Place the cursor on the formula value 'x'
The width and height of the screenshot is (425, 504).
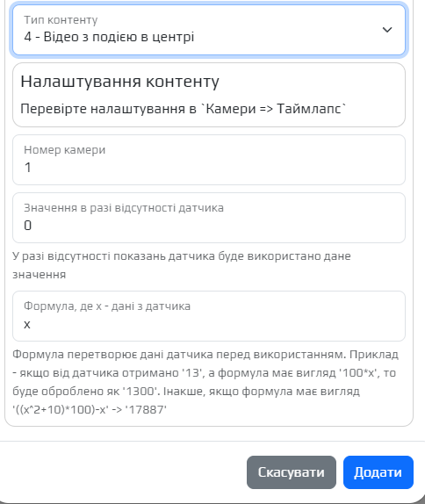[x=27, y=324]
